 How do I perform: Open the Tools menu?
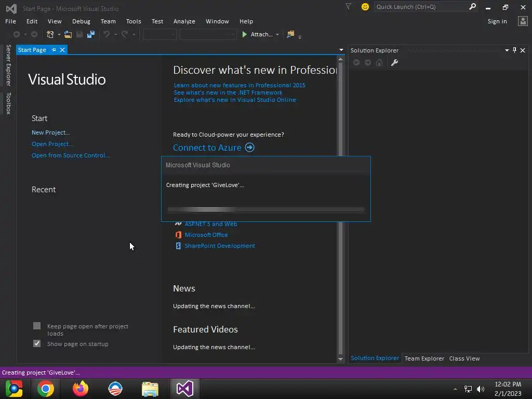[x=134, y=21]
